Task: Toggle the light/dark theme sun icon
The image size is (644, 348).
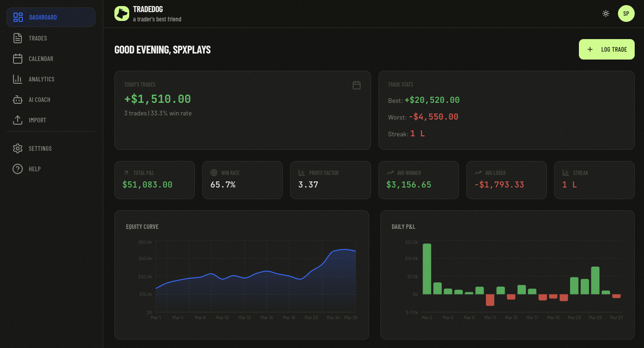Action: pos(606,13)
